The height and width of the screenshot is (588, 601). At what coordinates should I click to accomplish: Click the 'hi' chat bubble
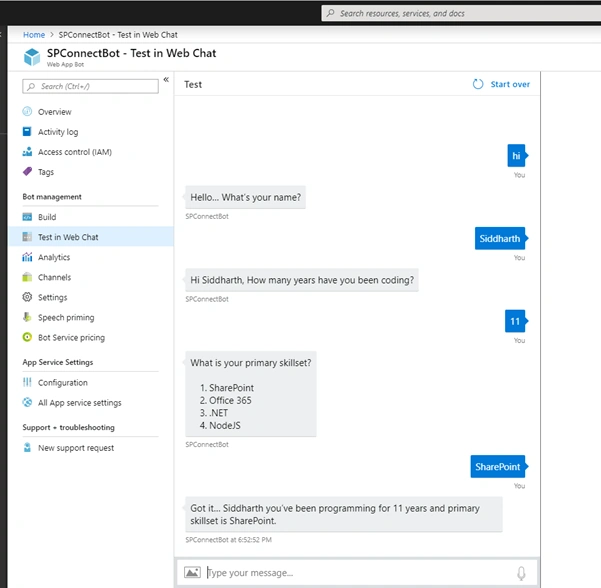(x=517, y=156)
